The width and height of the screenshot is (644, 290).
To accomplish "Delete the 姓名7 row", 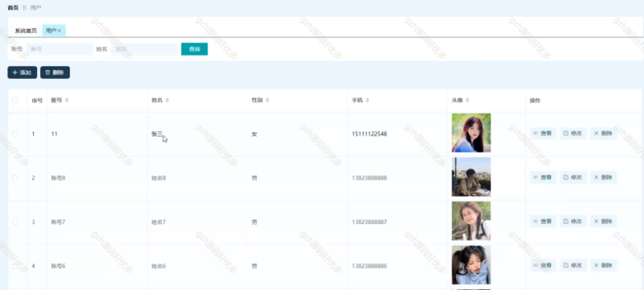I will coord(603,222).
